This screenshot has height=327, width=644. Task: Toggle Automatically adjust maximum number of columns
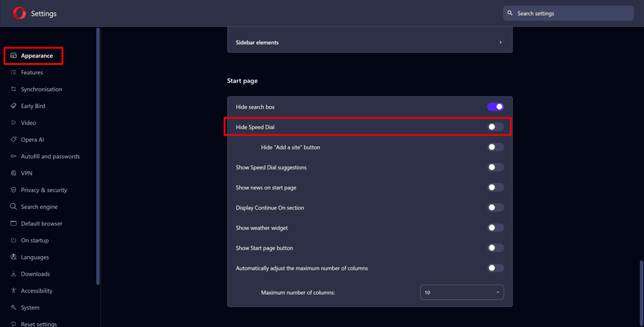click(495, 268)
